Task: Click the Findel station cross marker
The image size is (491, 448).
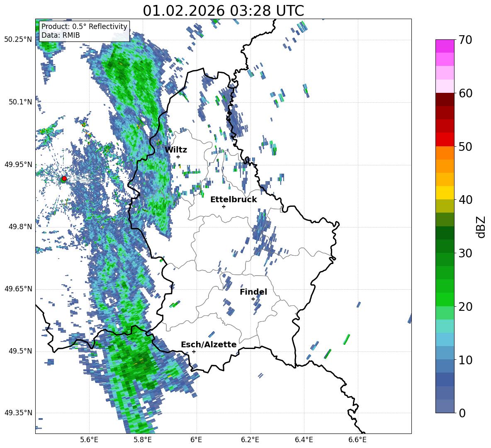Action: click(x=253, y=299)
